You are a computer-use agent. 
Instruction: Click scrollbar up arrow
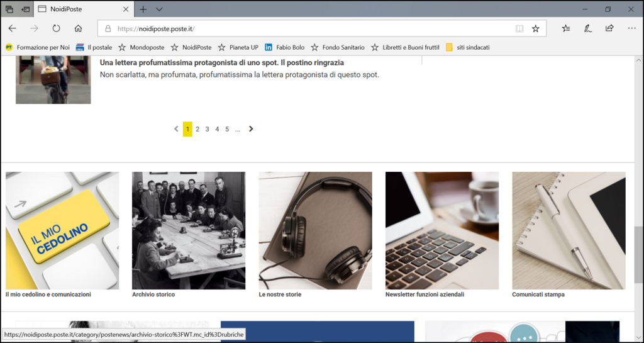pyautogui.click(x=638, y=60)
